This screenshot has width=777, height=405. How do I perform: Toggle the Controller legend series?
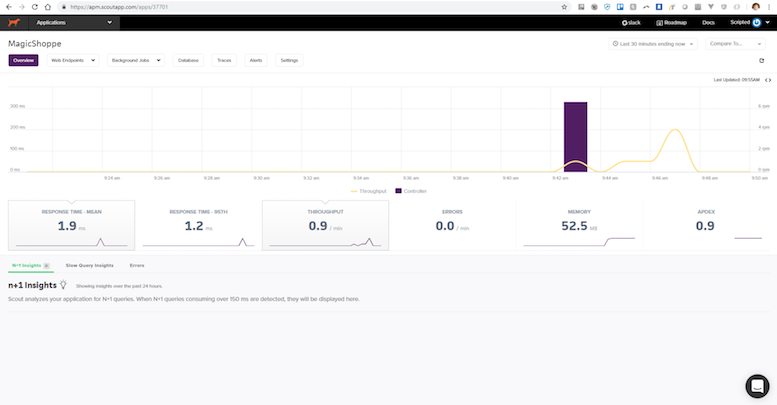click(411, 191)
